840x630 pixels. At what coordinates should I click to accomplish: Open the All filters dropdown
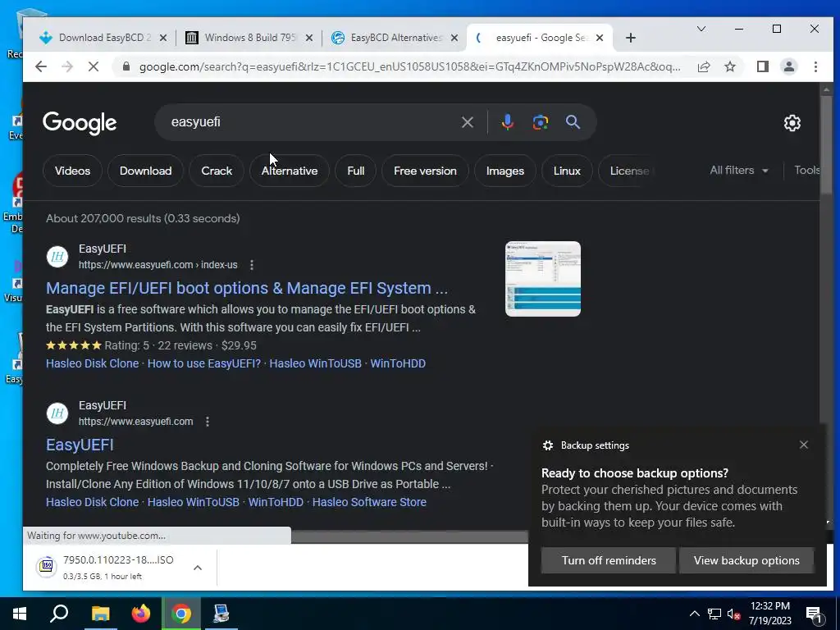(739, 171)
